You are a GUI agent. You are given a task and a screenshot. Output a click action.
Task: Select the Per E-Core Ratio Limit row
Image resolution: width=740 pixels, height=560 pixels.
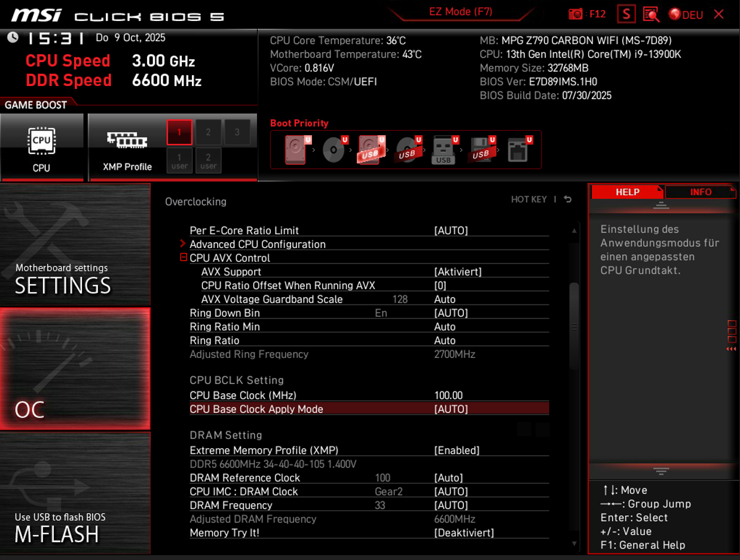point(369,231)
